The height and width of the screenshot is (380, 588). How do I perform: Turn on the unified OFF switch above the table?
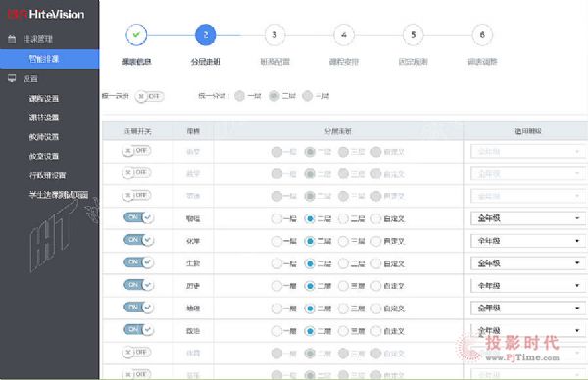(149, 96)
